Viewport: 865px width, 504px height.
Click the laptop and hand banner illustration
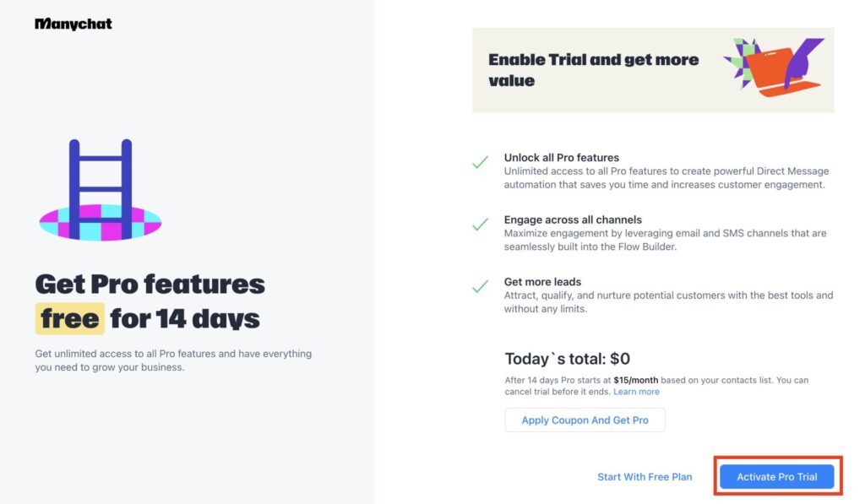pos(774,68)
